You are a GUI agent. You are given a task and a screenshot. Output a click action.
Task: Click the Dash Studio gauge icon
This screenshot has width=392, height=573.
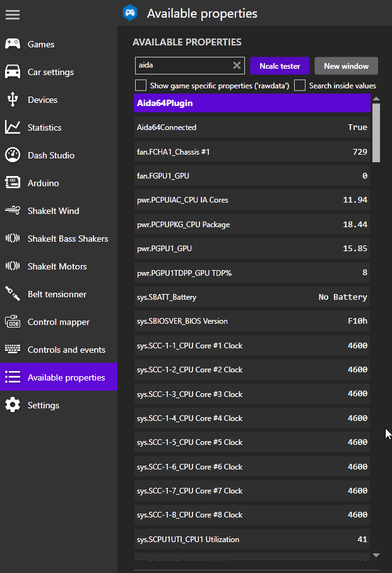[x=13, y=155]
